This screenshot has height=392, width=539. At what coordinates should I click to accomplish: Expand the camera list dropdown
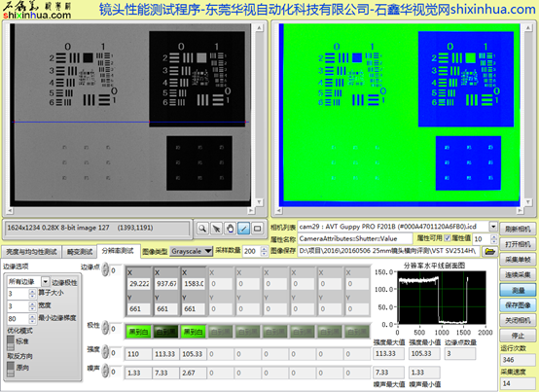tap(493, 227)
